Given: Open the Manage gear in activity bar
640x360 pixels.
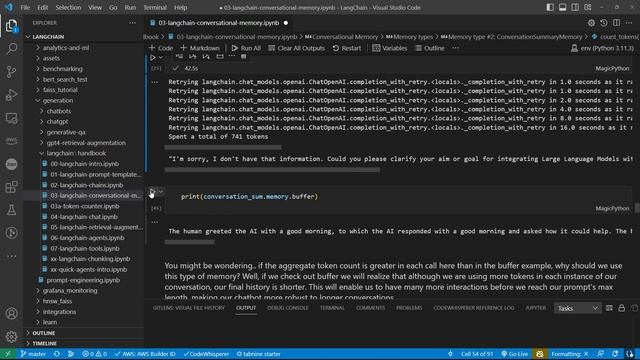Looking at the screenshot, I should click(11, 336).
